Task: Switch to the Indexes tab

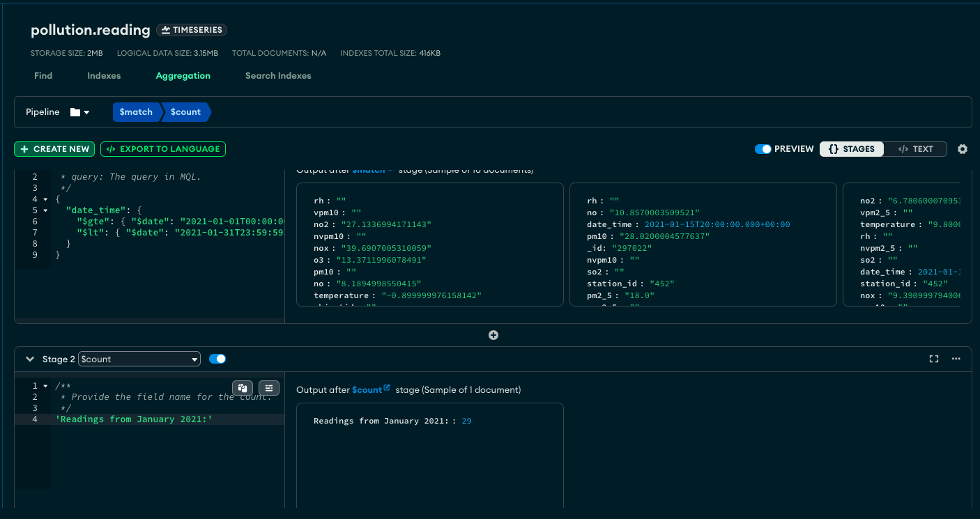Action: click(104, 76)
